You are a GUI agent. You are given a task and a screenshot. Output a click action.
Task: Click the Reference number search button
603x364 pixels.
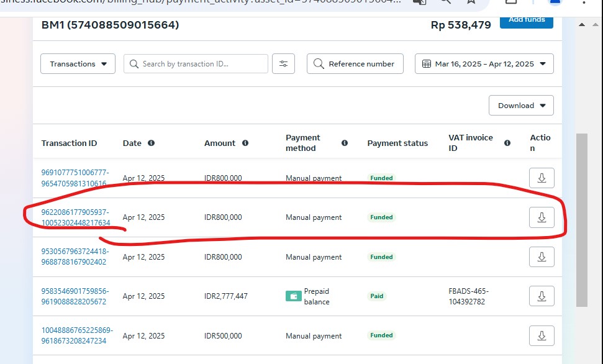click(x=355, y=64)
